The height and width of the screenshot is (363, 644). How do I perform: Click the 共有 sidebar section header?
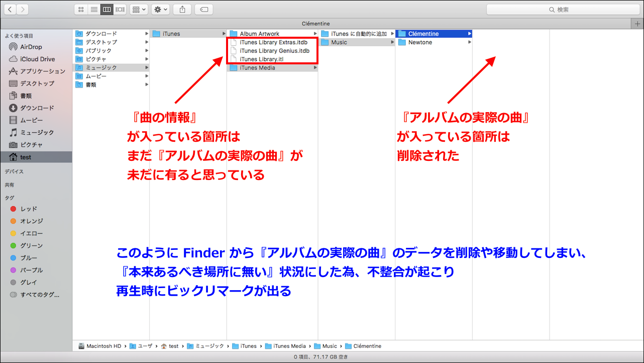11,185
